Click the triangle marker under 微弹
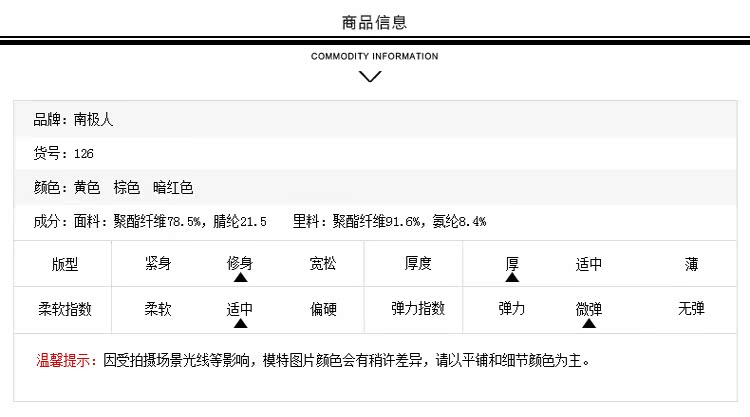 pos(589,324)
